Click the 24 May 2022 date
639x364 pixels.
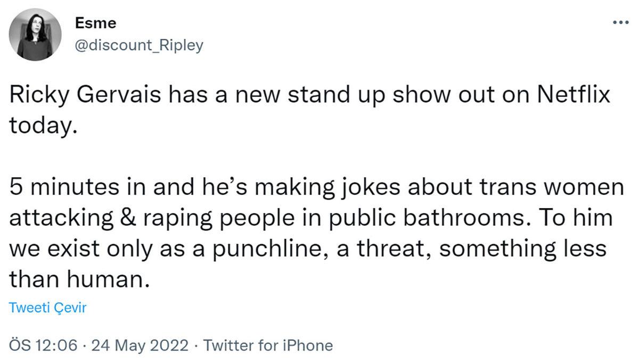click(x=140, y=345)
